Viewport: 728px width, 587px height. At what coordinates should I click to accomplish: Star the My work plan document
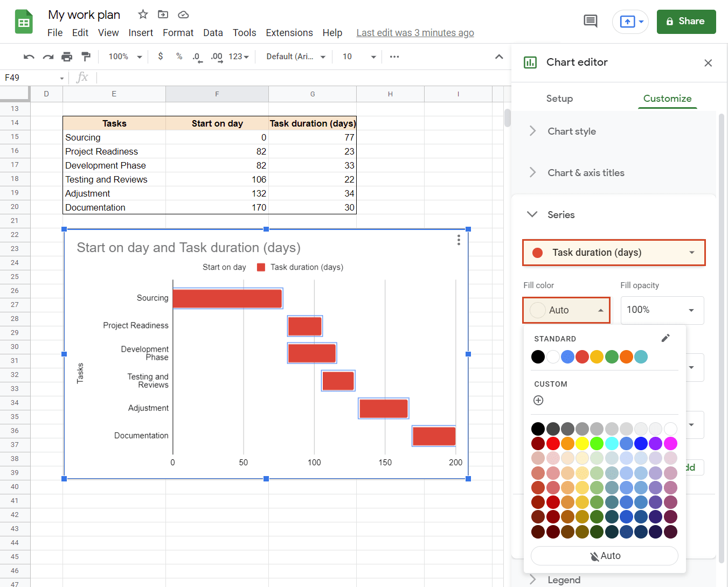(142, 15)
